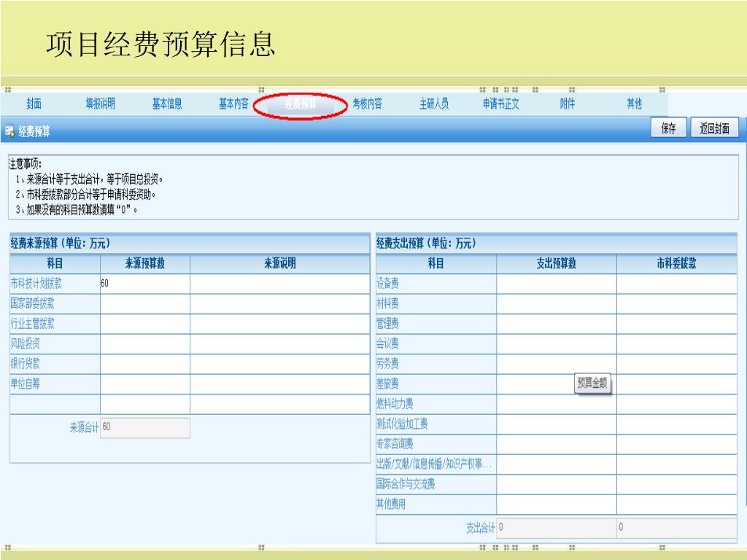Click 管理费 支出预算数 field
This screenshot has height=560, width=747.
(557, 324)
